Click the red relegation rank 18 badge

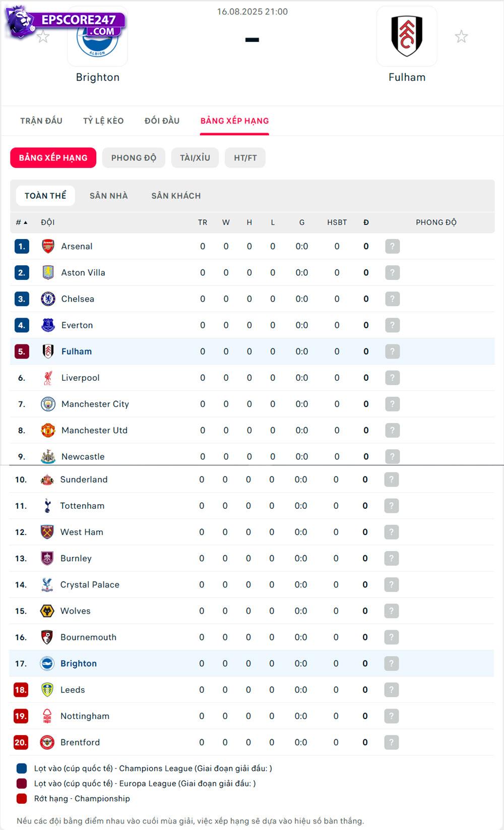21,690
